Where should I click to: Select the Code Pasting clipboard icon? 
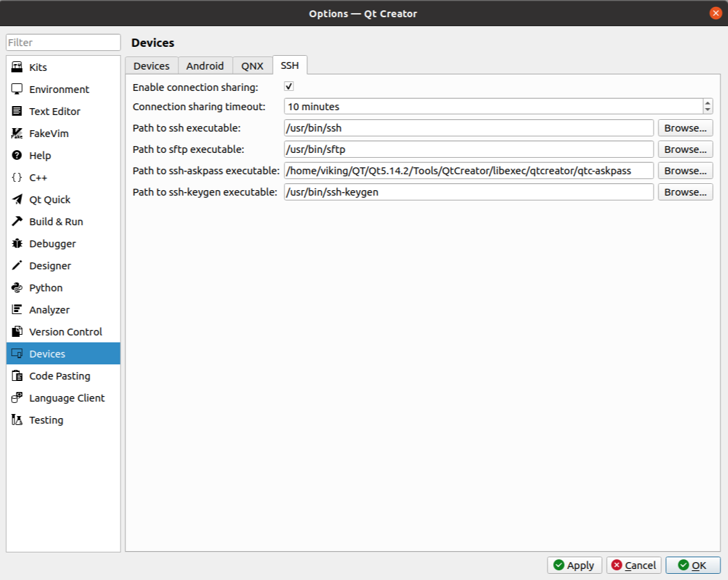(x=17, y=375)
